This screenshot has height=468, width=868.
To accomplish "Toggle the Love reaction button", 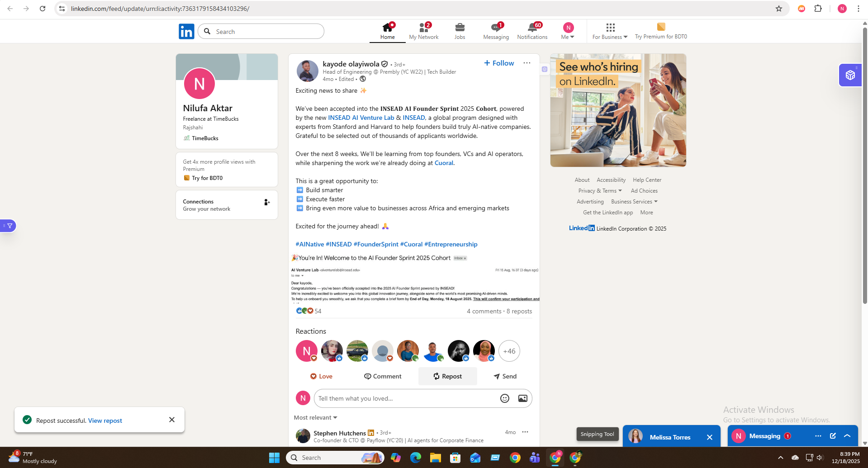I will pyautogui.click(x=321, y=376).
